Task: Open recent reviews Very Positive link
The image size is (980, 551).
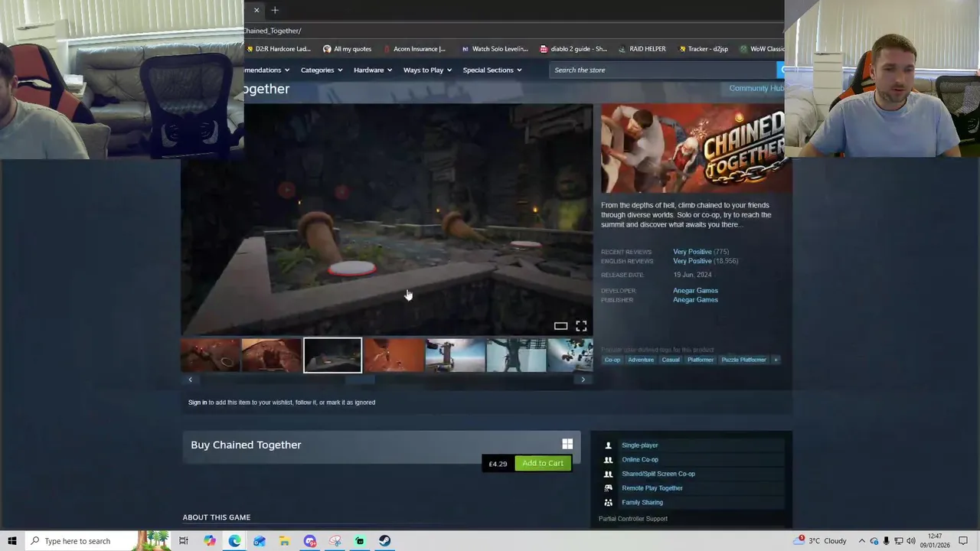Action: click(x=692, y=252)
